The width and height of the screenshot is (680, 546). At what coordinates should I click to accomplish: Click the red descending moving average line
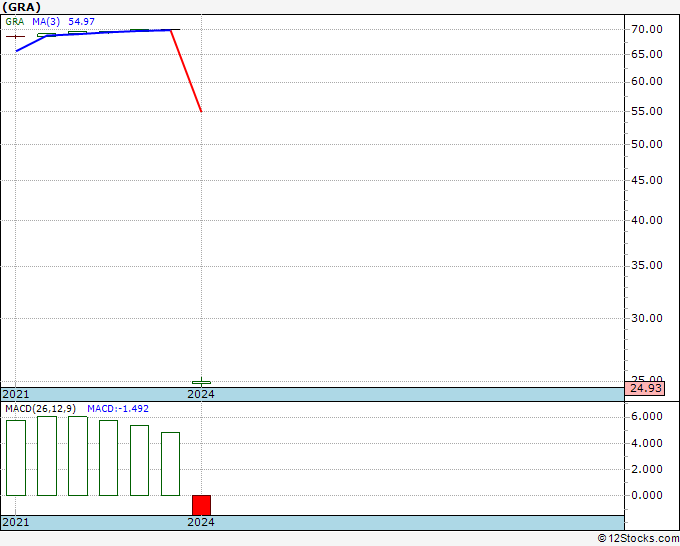186,71
